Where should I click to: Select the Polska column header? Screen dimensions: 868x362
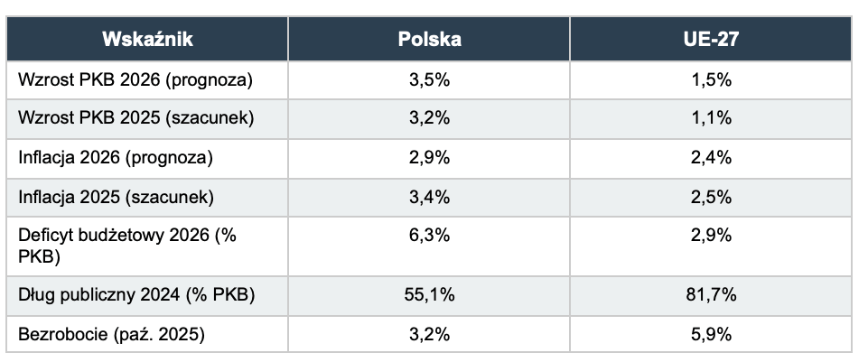click(x=429, y=39)
